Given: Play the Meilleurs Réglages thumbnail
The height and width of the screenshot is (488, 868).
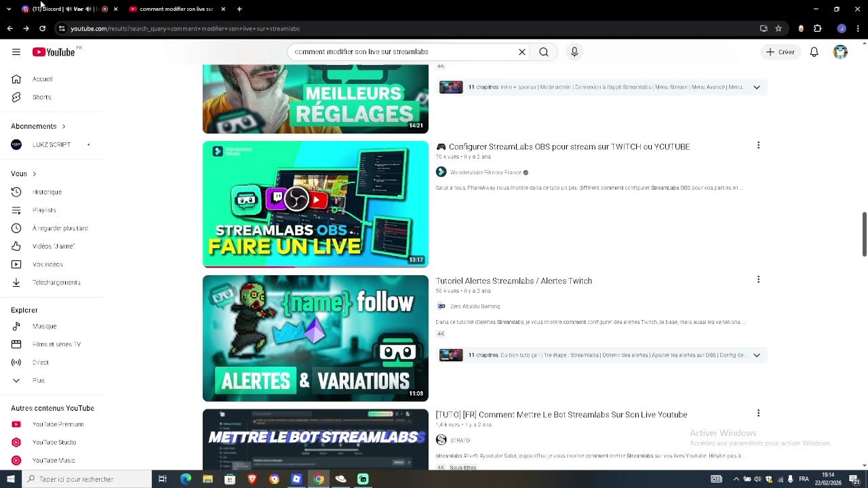Looking at the screenshot, I should click(x=315, y=99).
